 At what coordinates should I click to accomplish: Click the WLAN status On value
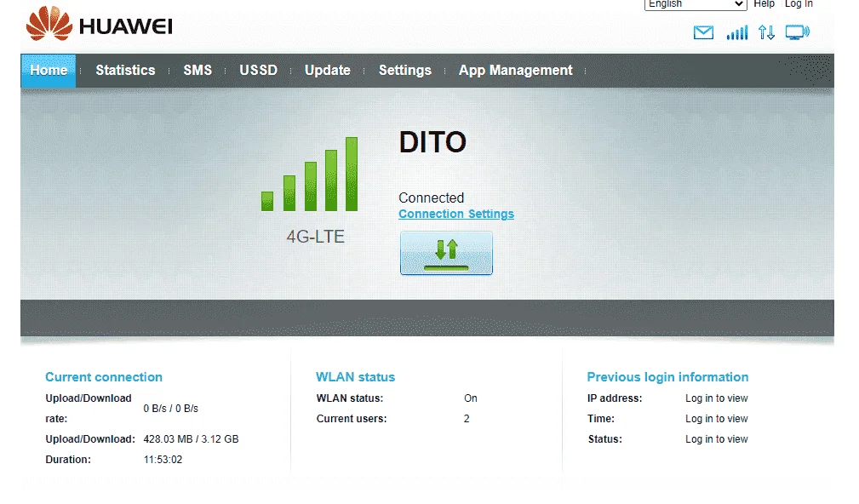pos(471,398)
